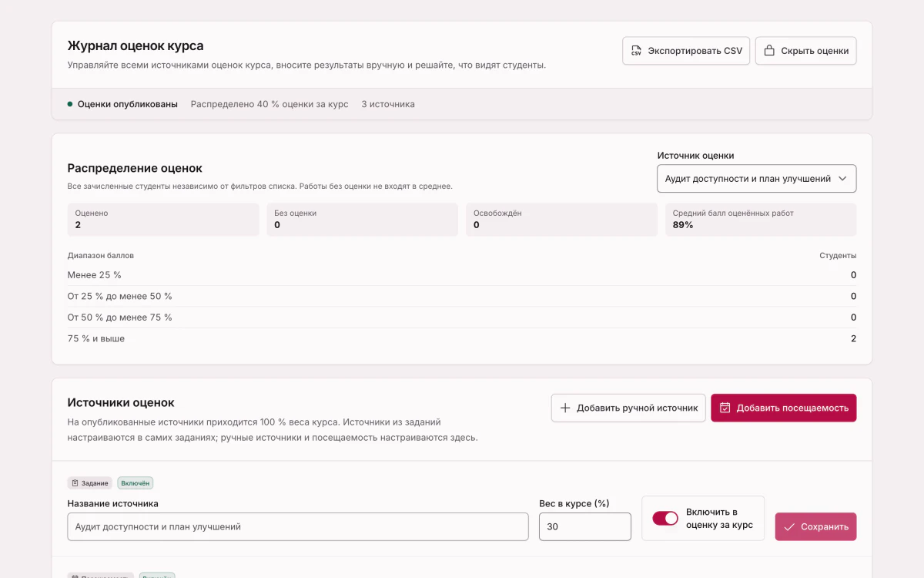Select the «75 % и выше» range row
This screenshot has width=924, height=578.
tap(462, 339)
